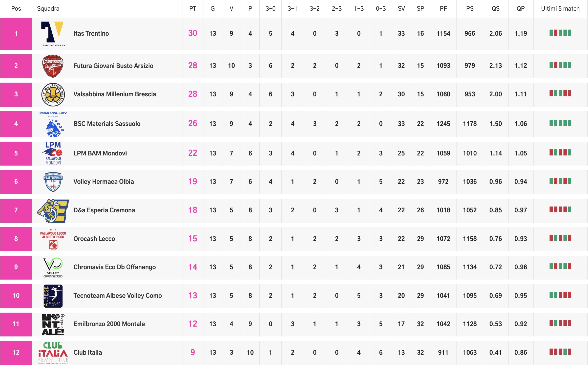
Task: Select the Idea Volley Sassuolo logo
Action: click(53, 124)
